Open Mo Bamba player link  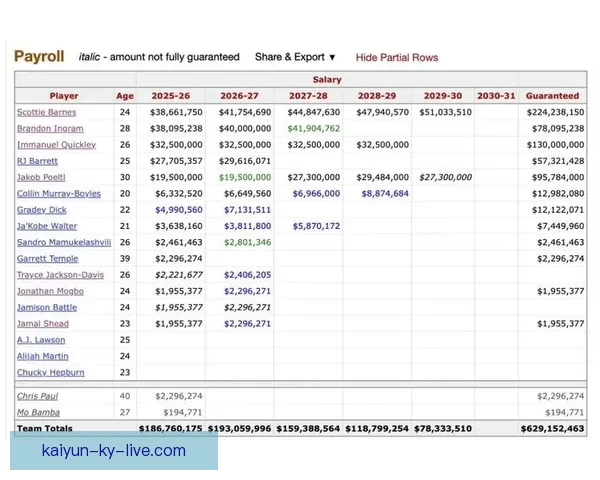coord(38,413)
